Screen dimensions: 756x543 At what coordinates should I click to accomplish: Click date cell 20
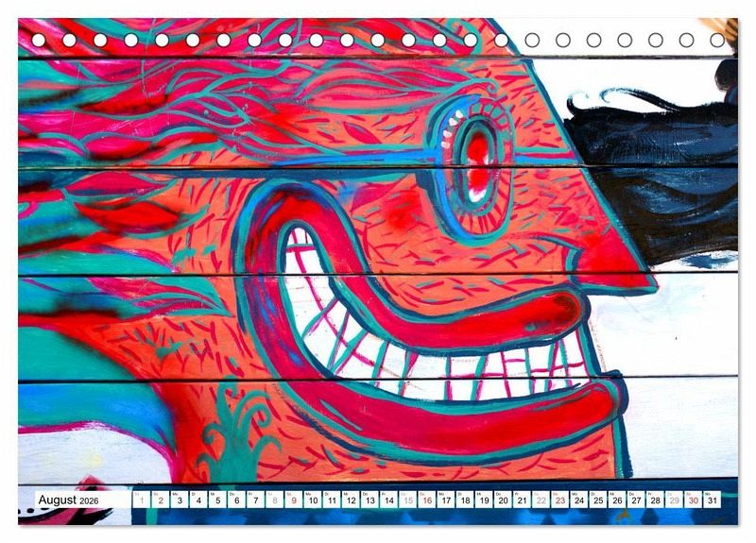coord(504,500)
